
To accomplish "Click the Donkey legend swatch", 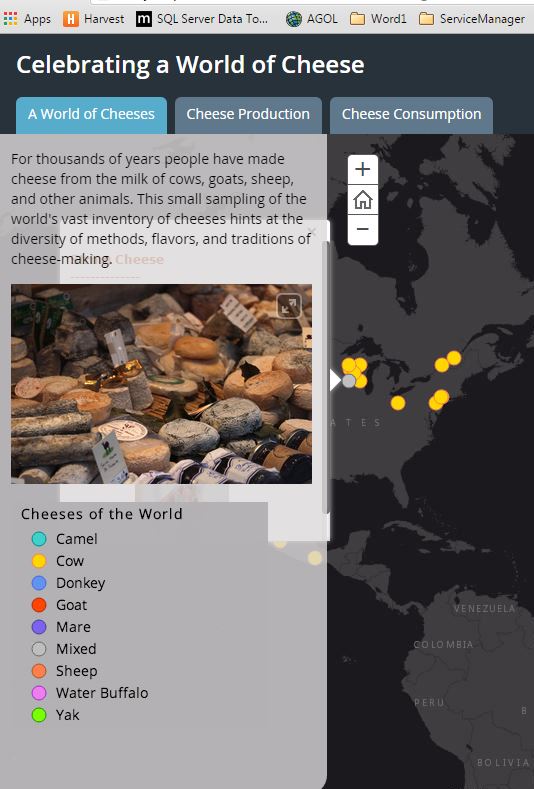I will click(x=39, y=583).
